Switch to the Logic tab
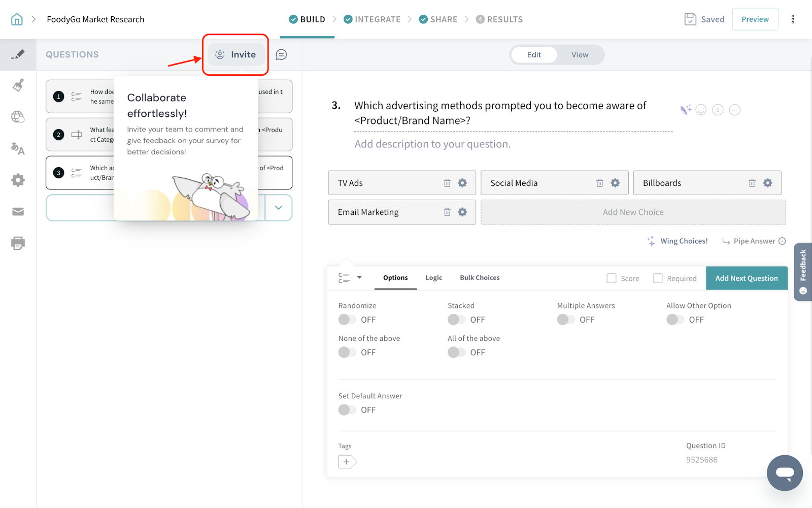Screen dimensions: 812x508 point(433,278)
